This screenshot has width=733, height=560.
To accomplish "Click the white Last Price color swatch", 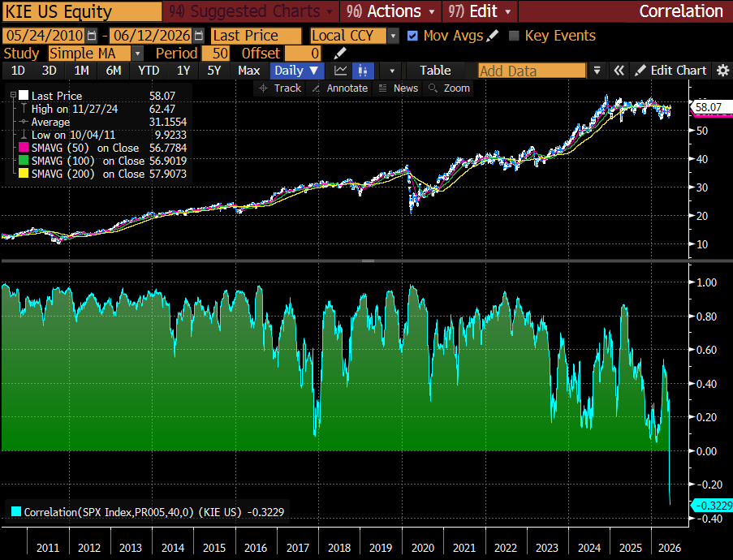I will tap(24, 95).
